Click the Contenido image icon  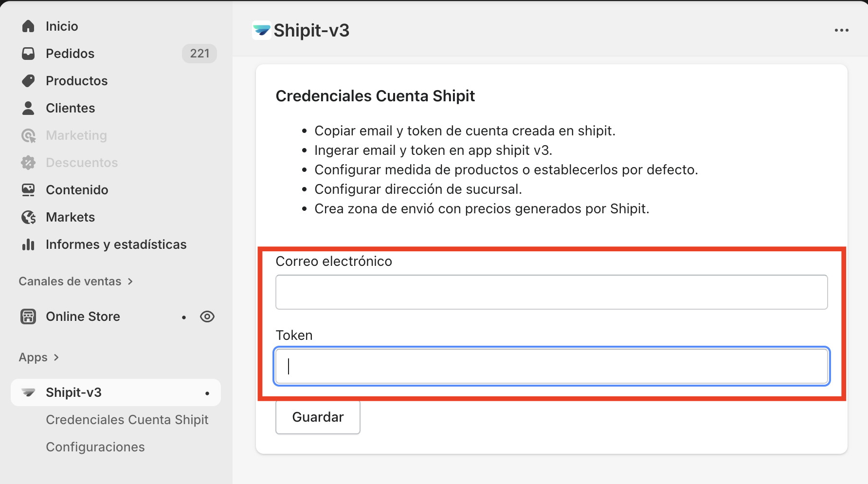tap(28, 190)
